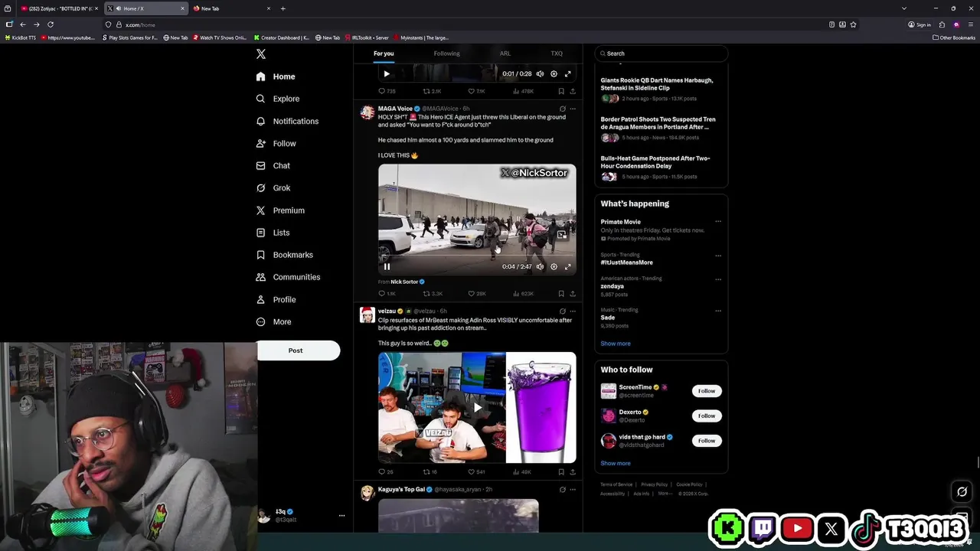Open Notifications in the sidebar
The width and height of the screenshot is (980, 551).
coord(287,121)
